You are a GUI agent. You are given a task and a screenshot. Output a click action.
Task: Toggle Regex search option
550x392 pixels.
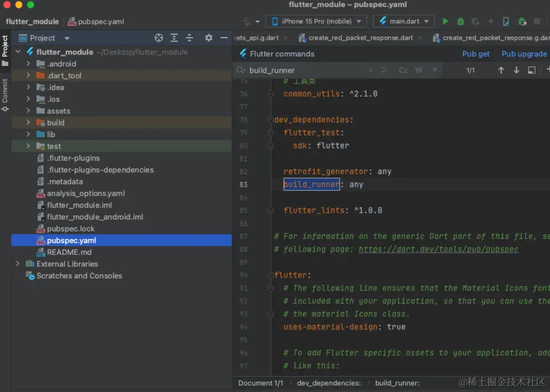(x=434, y=70)
